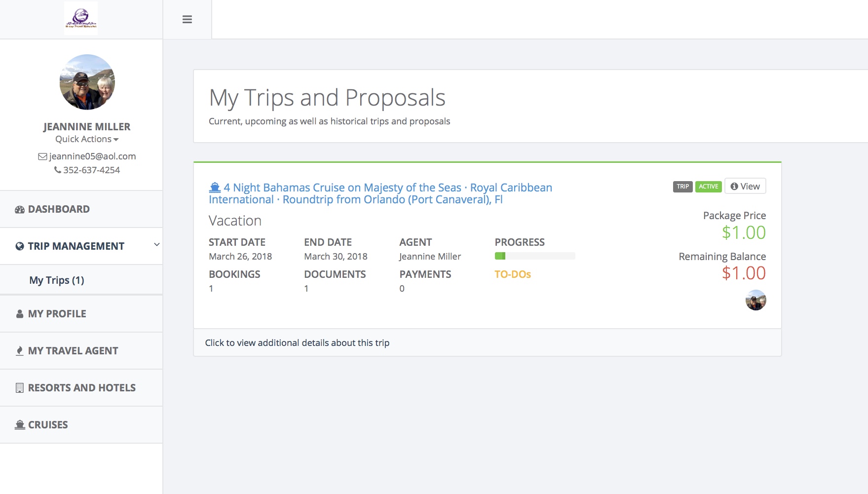Click start date March 26, 2018
This screenshot has height=494, width=868.
[x=240, y=257]
